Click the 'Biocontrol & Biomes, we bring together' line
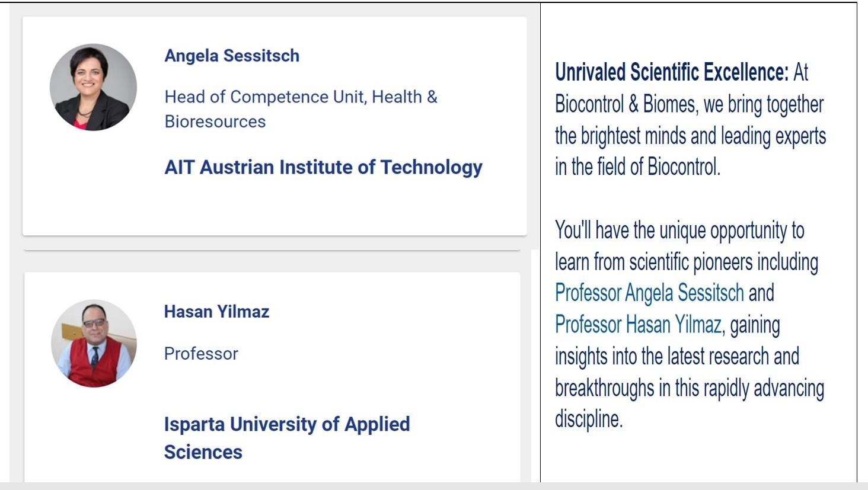The height and width of the screenshot is (490, 868). [689, 104]
